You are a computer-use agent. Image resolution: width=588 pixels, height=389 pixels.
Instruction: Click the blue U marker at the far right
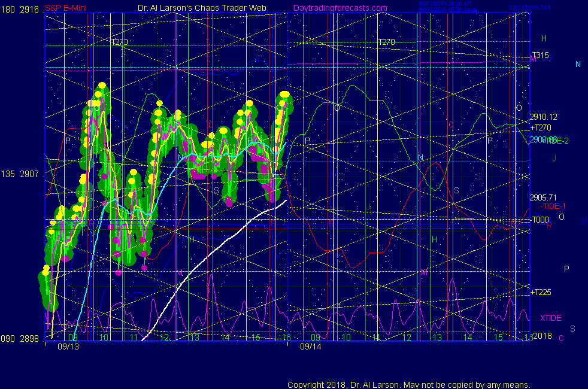[x=584, y=221]
